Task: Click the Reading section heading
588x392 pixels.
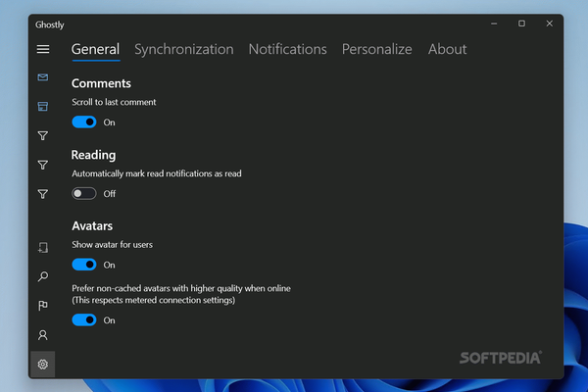Action: pyautogui.click(x=93, y=155)
